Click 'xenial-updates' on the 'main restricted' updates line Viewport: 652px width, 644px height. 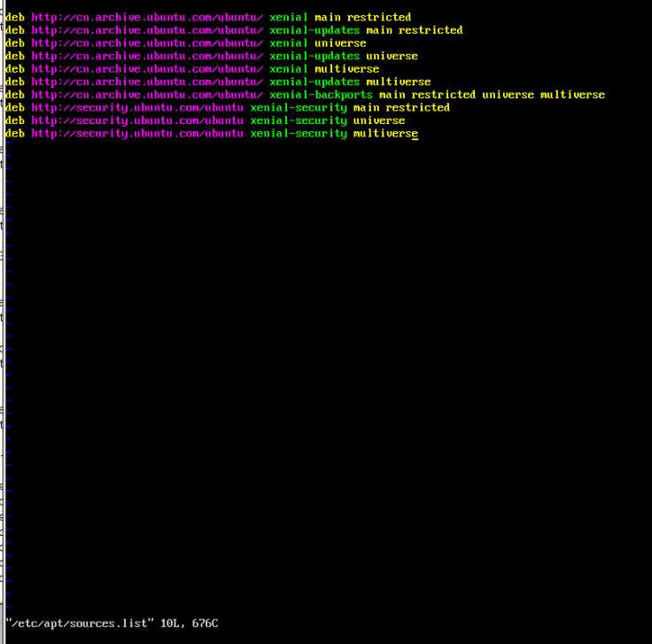coord(314,30)
